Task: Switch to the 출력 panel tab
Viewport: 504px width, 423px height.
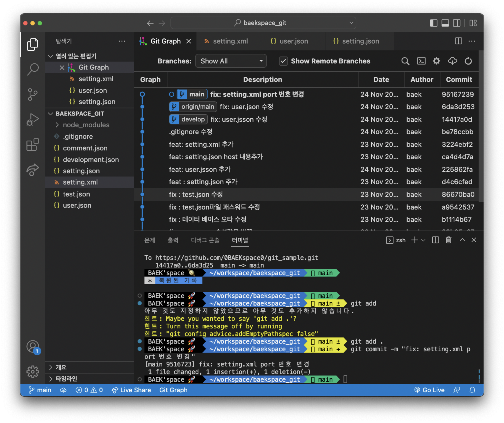Action: coord(173,240)
